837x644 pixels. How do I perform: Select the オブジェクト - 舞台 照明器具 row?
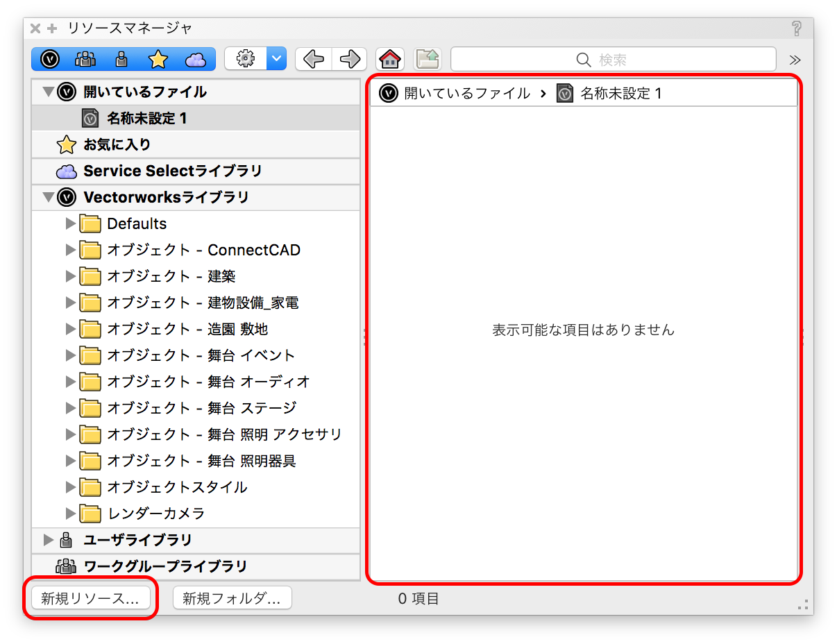click(196, 461)
